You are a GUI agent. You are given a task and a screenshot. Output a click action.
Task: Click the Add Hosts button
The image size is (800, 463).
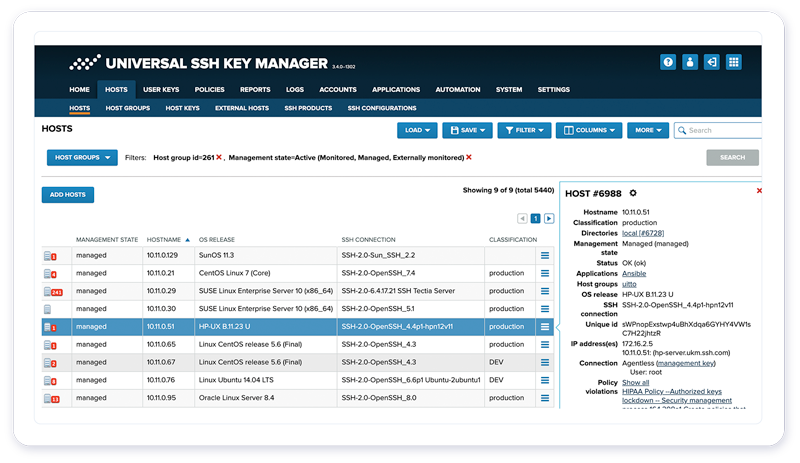[x=67, y=195]
